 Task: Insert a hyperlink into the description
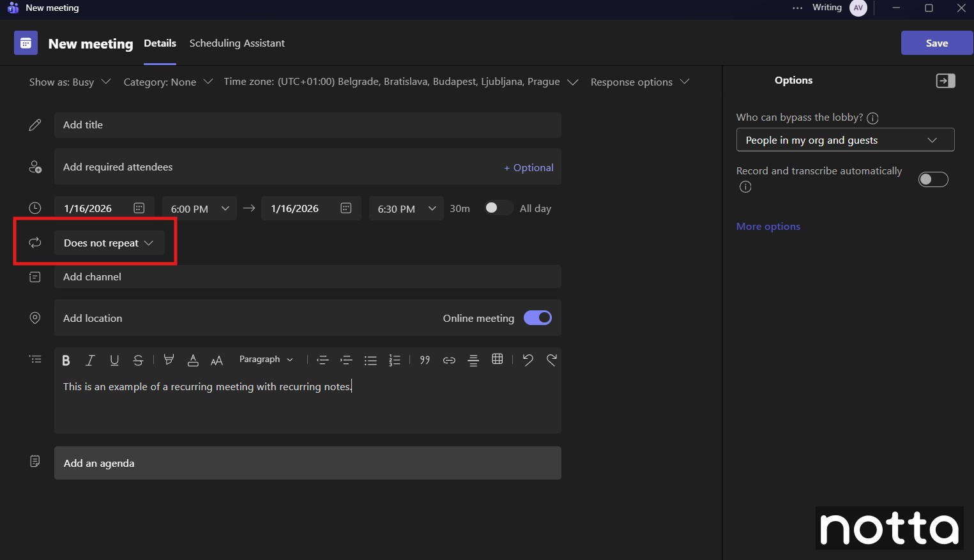pos(449,360)
